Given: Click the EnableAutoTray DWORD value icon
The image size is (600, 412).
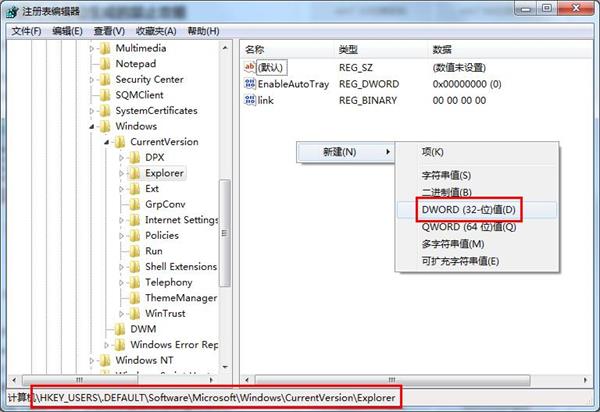Looking at the screenshot, I should point(249,84).
